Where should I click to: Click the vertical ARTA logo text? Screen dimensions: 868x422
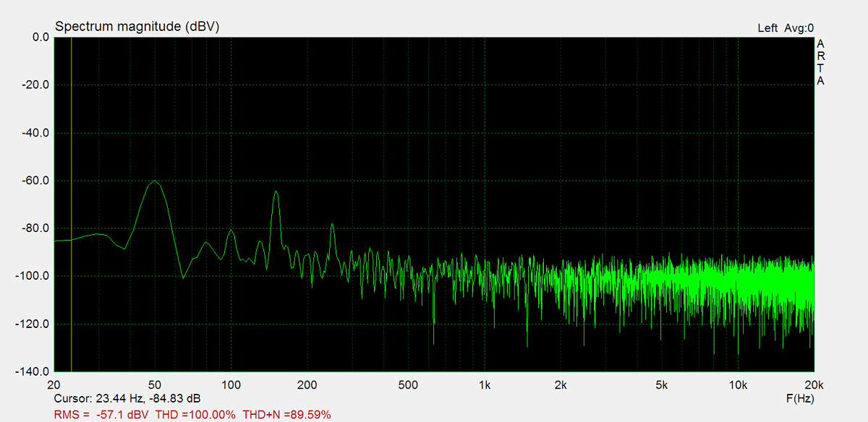point(820,62)
